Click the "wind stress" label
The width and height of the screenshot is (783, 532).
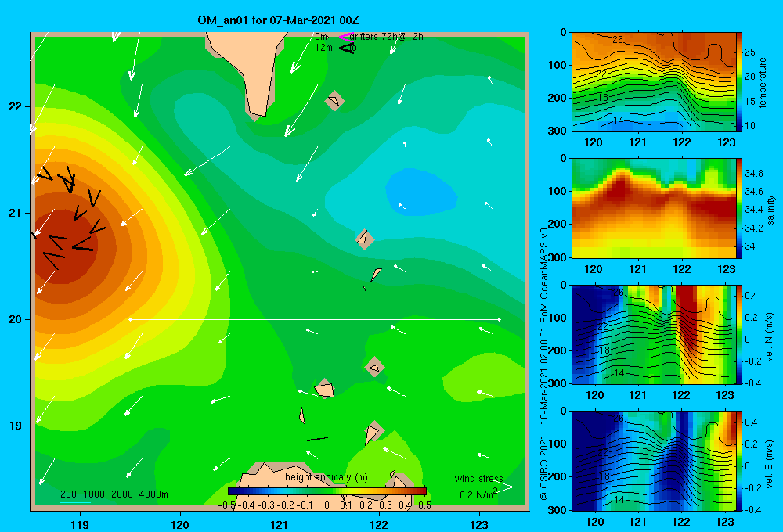[479, 478]
